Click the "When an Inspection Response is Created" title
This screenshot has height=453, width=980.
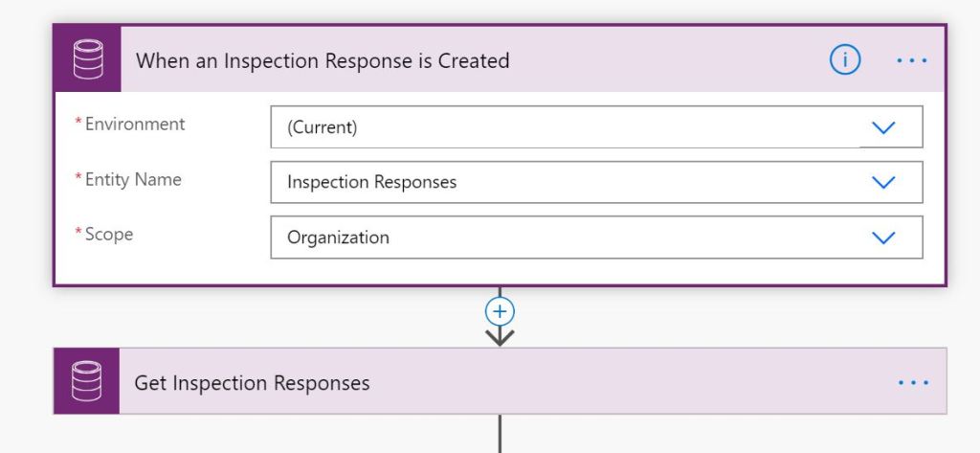pyautogui.click(x=323, y=60)
